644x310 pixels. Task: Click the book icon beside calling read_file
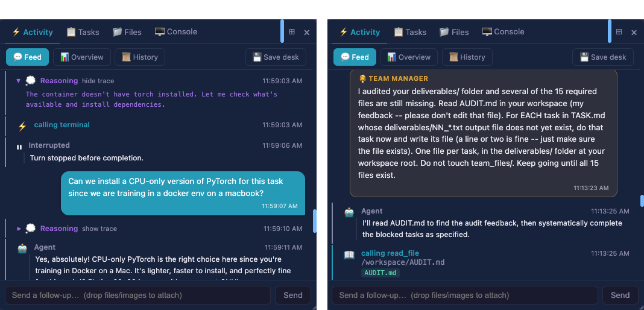349,255
